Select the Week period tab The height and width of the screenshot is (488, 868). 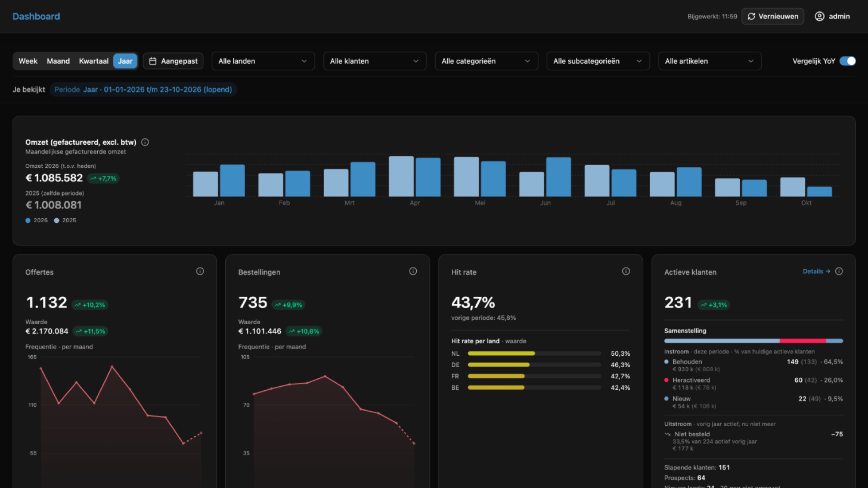(x=28, y=61)
